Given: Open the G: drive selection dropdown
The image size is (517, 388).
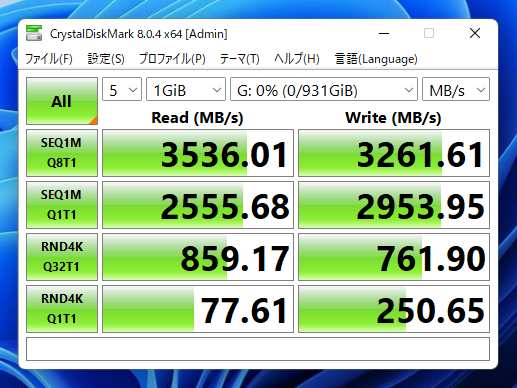Looking at the screenshot, I should 324,89.
